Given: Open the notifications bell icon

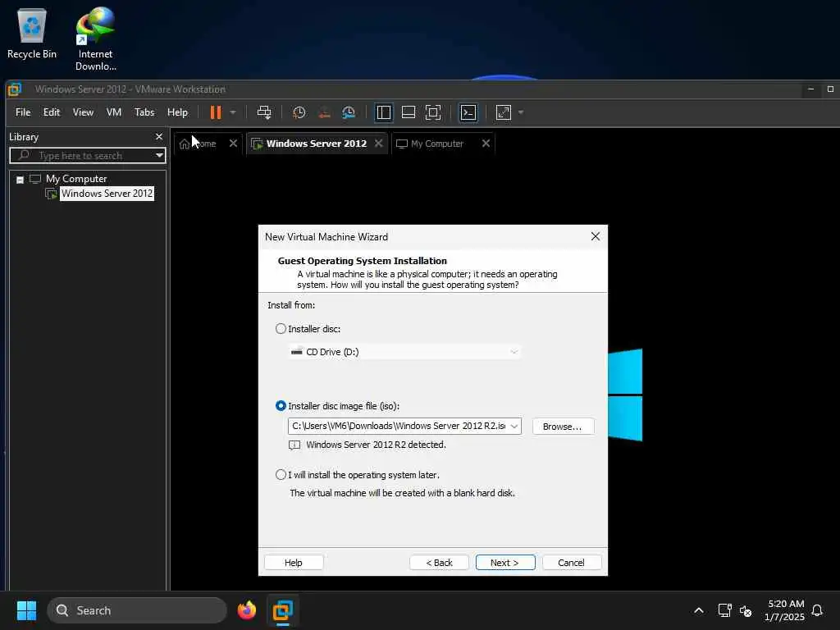Looking at the screenshot, I should 817,610.
